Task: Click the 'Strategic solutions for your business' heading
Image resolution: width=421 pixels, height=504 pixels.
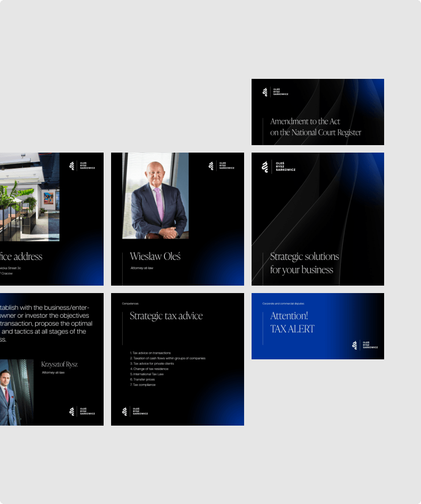Action: coord(304,263)
